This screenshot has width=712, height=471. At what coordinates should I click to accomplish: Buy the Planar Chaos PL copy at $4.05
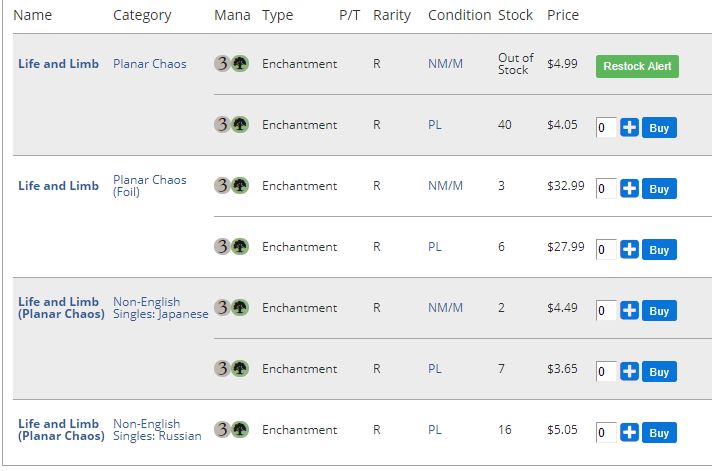pos(659,128)
